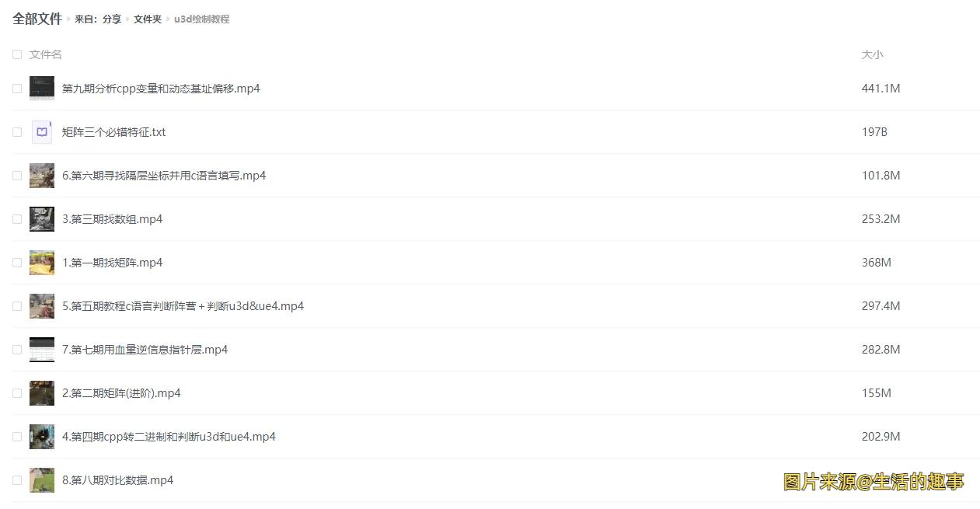Sort by the 大小 column header

[872, 54]
